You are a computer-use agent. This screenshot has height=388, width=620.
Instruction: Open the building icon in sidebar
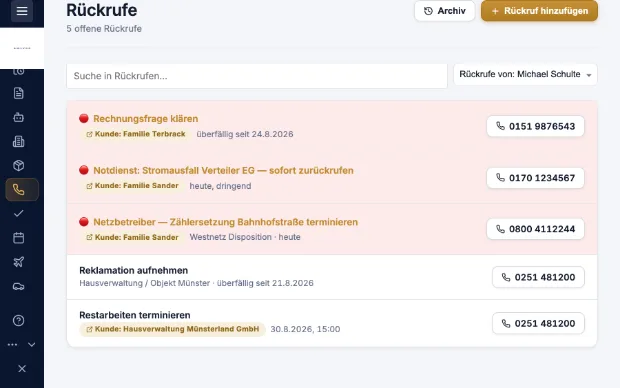coord(19,142)
